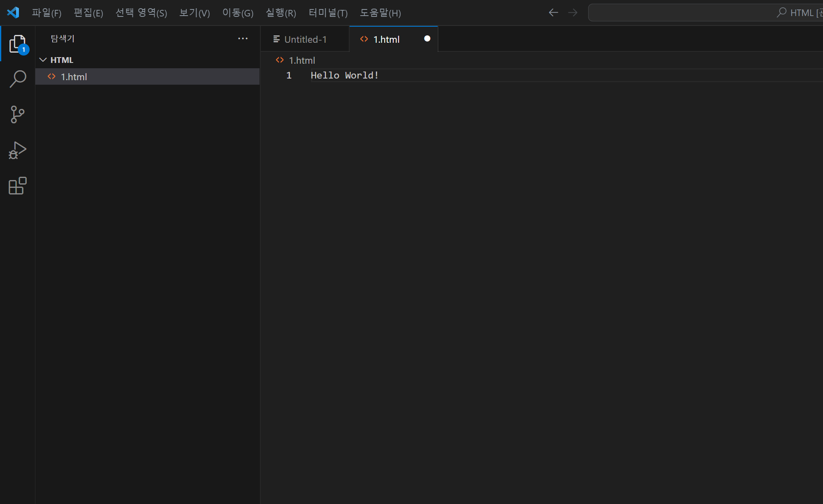Click the Hello World! text line
Viewport: 823px width, 504px height.
point(344,76)
